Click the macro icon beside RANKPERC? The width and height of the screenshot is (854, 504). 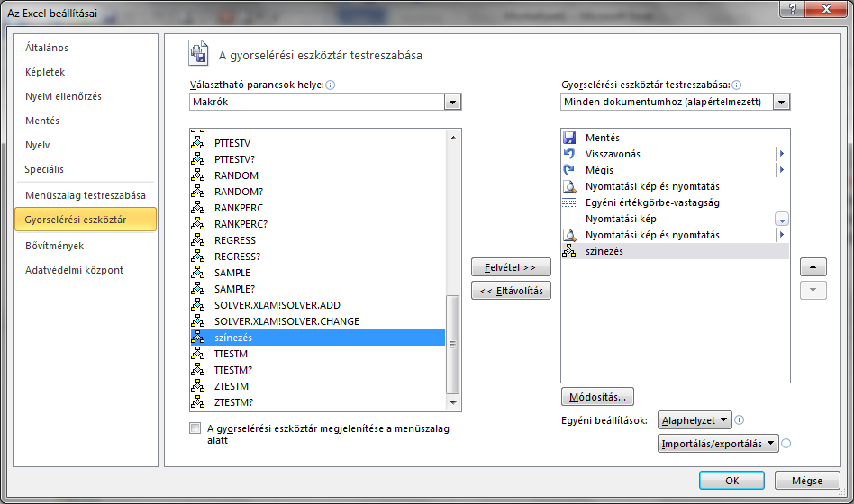197,224
